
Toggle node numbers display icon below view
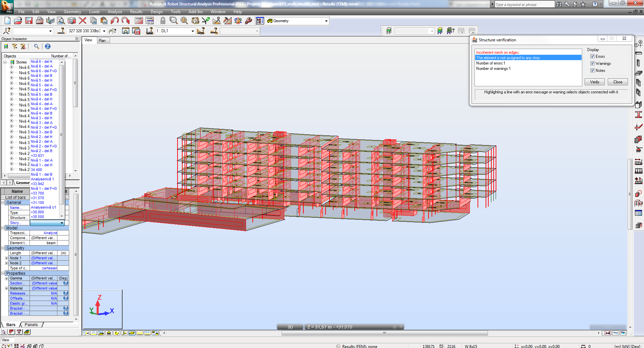[x=86, y=333]
